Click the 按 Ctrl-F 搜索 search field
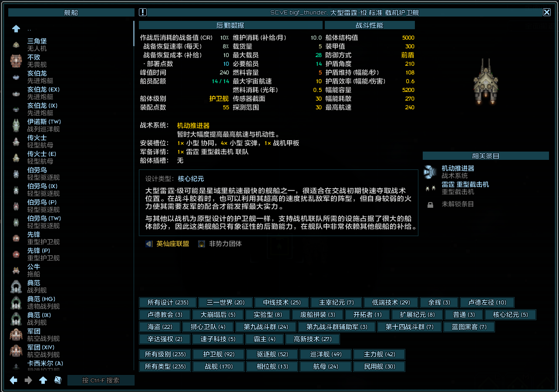 (x=101, y=380)
